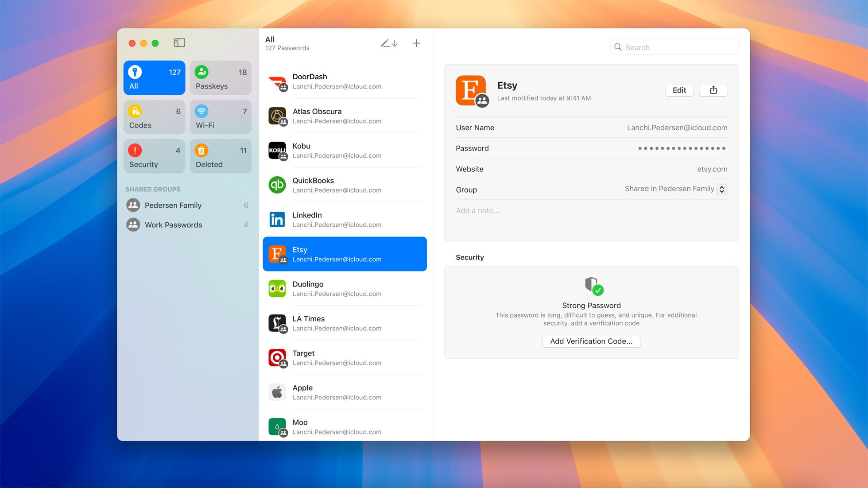
Task: Click the add new password button
Action: (417, 43)
